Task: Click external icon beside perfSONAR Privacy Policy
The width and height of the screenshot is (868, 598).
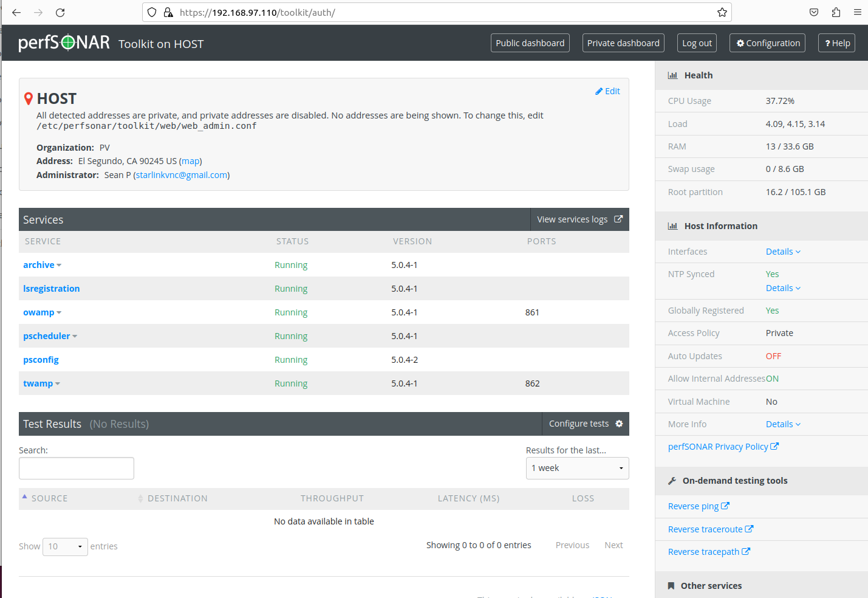Action: (x=774, y=446)
